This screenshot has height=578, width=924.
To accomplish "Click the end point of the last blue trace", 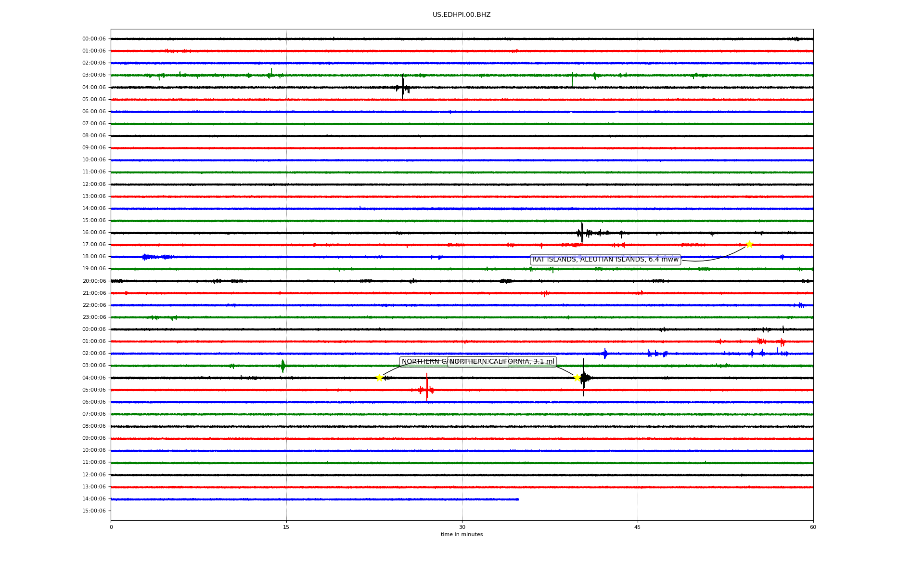I will click(518, 499).
